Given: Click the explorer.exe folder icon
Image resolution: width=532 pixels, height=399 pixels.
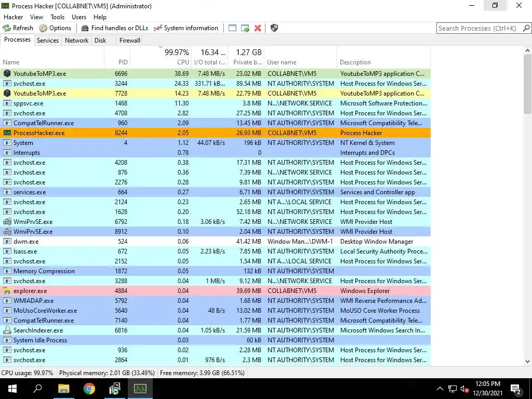Looking at the screenshot, I should click(x=7, y=291).
